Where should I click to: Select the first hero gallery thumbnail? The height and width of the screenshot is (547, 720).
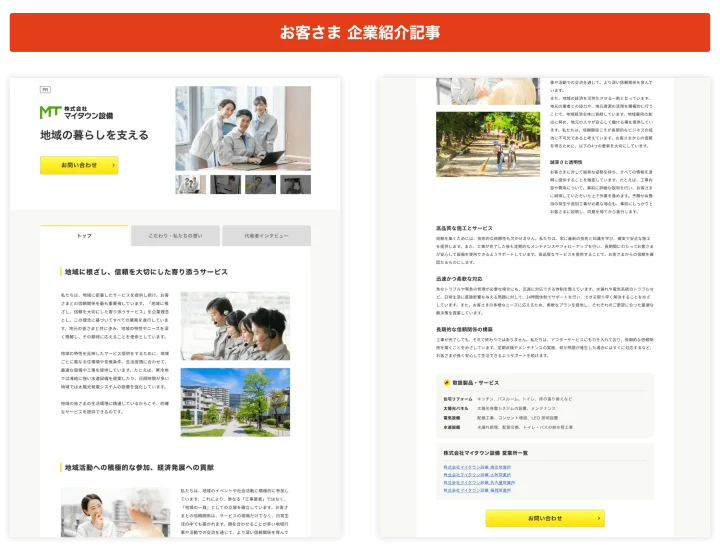click(190, 185)
